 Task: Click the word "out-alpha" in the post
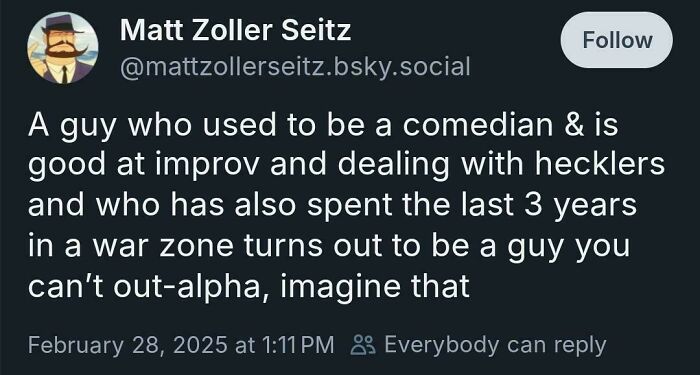(187, 286)
